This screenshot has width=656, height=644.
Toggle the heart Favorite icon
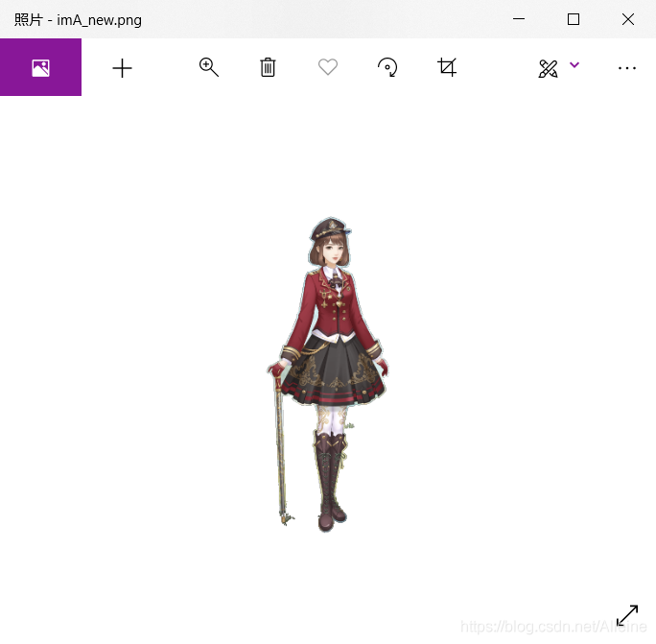point(328,67)
